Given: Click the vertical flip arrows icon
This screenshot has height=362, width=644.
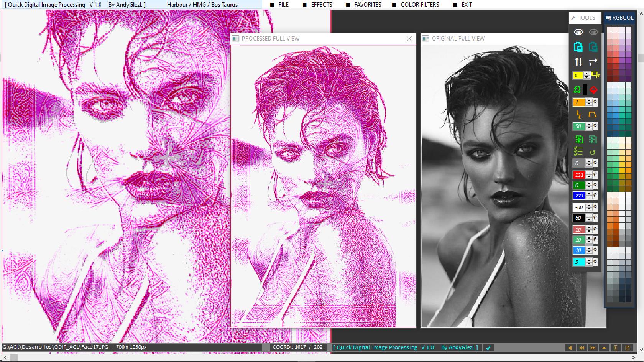Looking at the screenshot, I should click(x=578, y=62).
